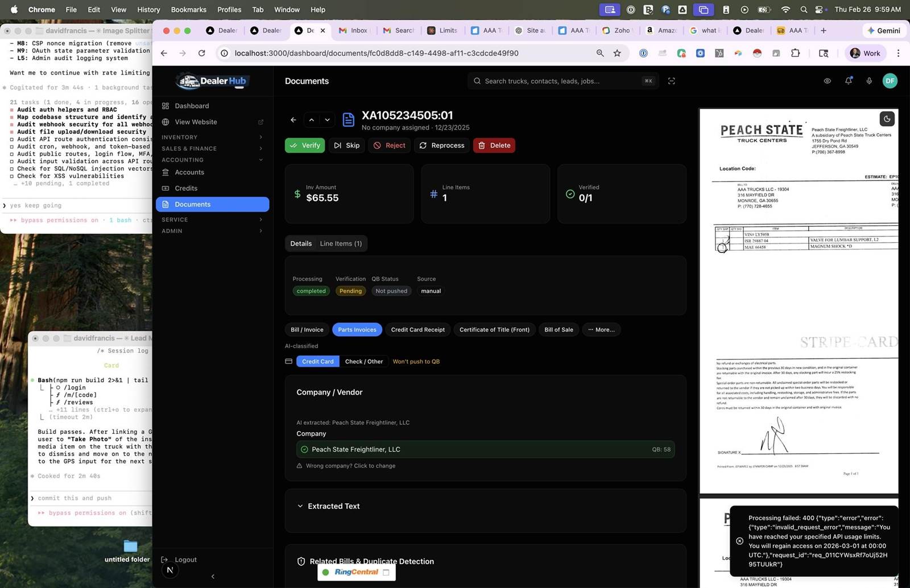This screenshot has width=910, height=588.
Task: Click the fullscreen scan icon beside search
Action: coord(671,81)
